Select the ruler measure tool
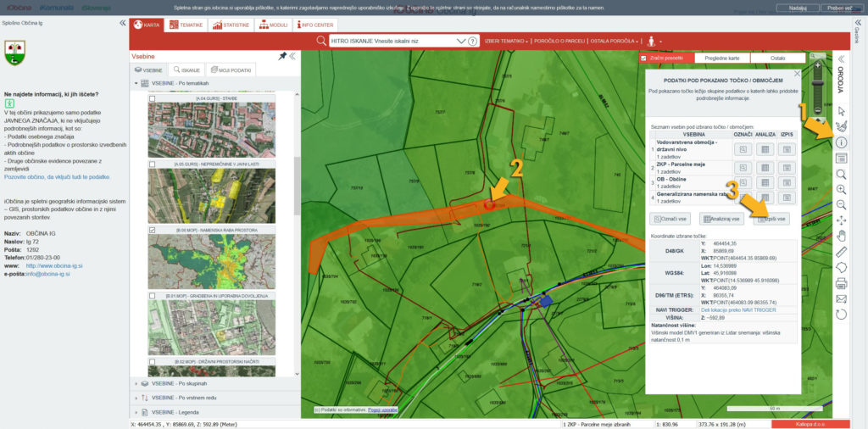The image size is (868, 429). click(841, 252)
